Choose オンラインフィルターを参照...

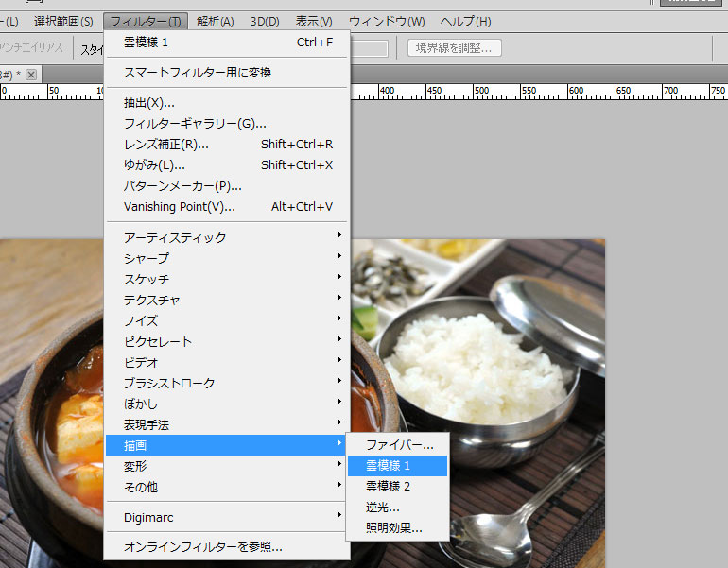pos(228,547)
